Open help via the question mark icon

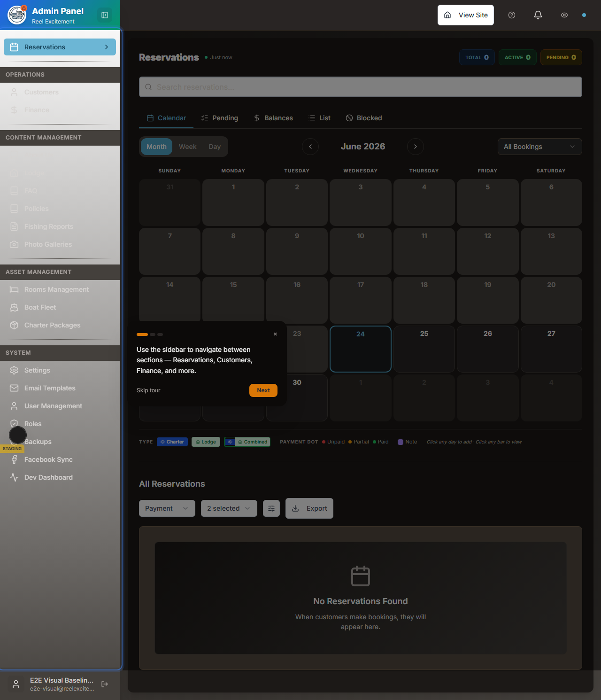click(512, 15)
